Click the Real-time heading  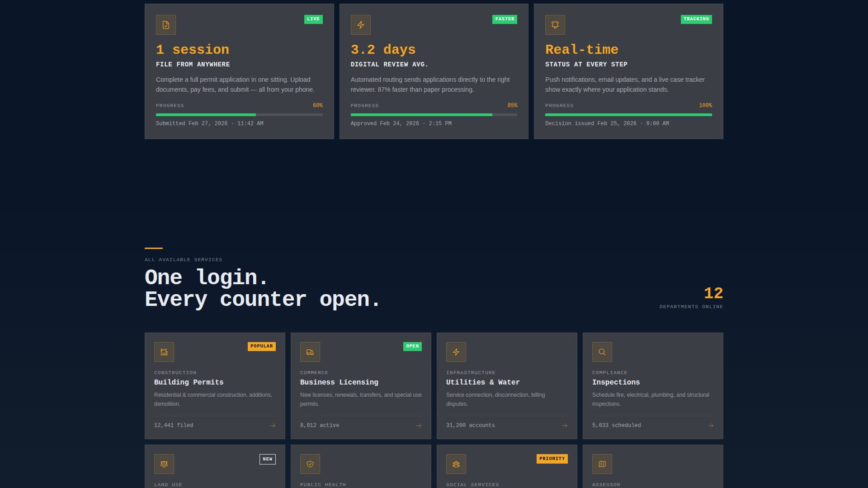pos(582,49)
